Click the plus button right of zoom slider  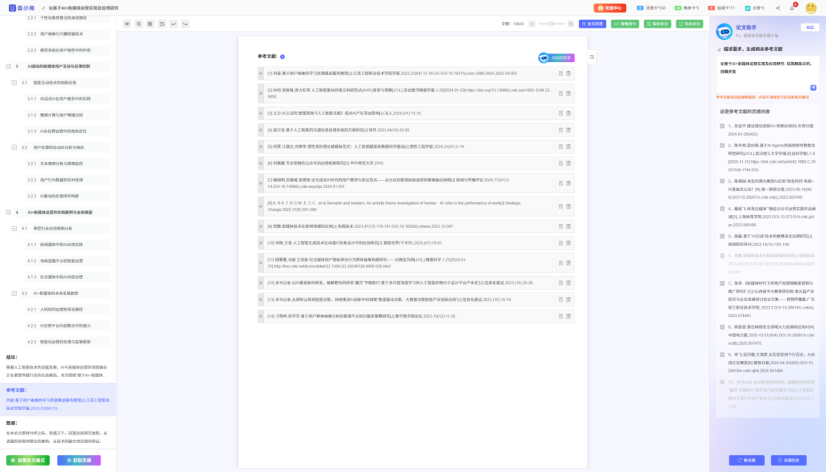point(571,24)
